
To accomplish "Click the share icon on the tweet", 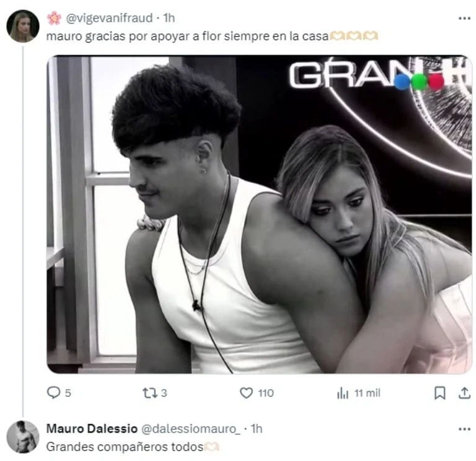I will point(463,393).
